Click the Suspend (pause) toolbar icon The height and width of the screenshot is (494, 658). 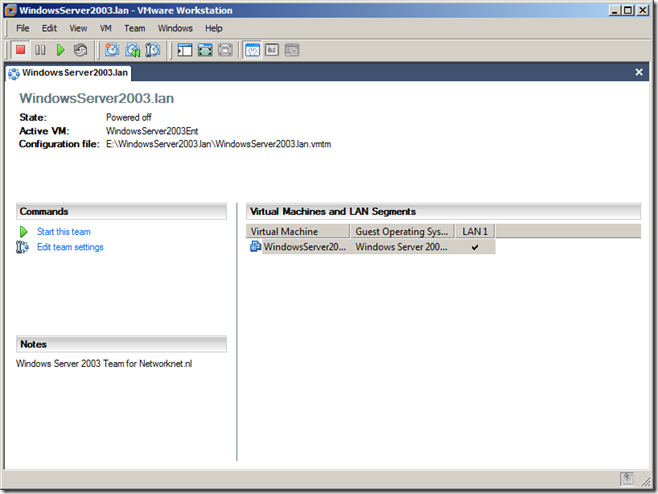click(40, 50)
